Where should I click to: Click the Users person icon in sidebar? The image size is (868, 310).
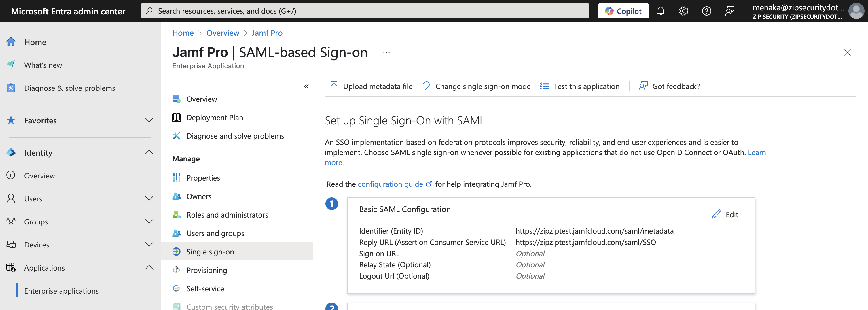click(x=11, y=199)
